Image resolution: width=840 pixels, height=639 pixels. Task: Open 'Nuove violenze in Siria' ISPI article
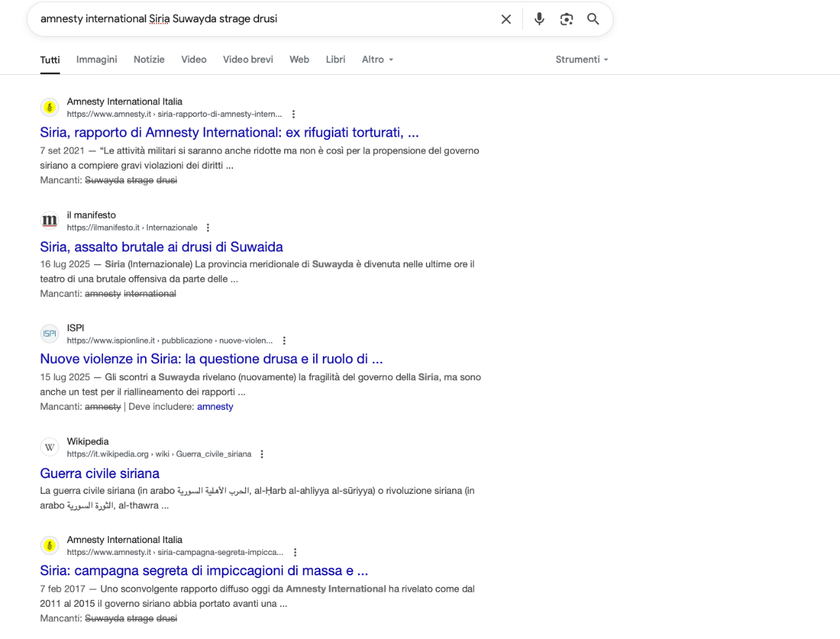[x=211, y=359]
